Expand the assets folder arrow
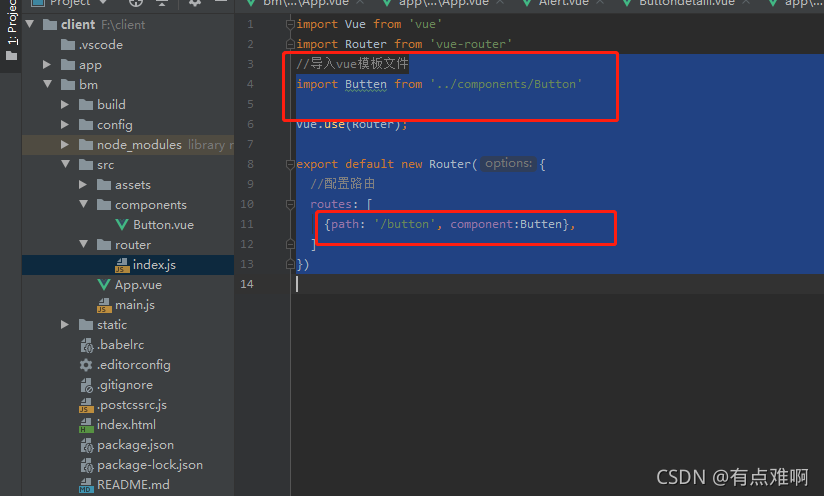Screen dimensions: 824x496 [x=83, y=184]
